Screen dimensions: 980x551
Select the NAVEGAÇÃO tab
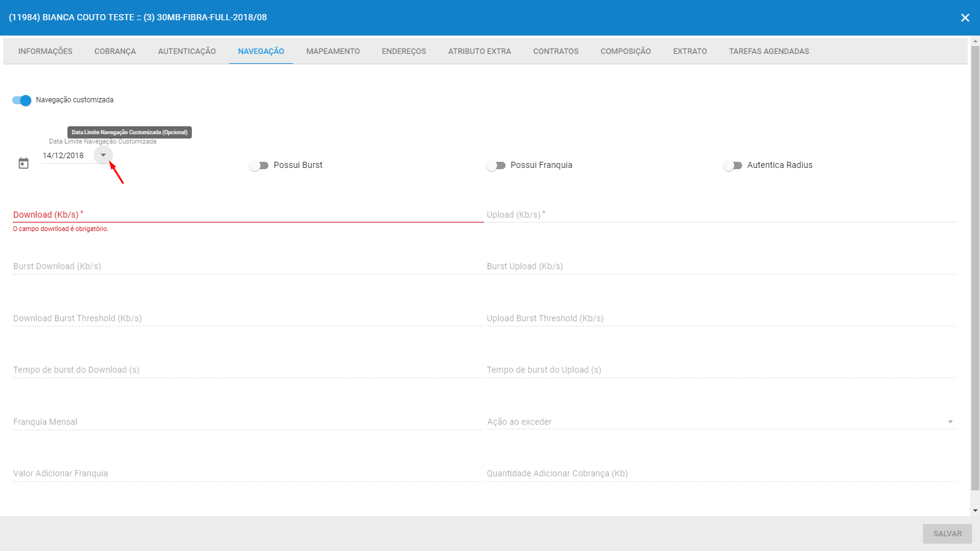pyautogui.click(x=261, y=51)
